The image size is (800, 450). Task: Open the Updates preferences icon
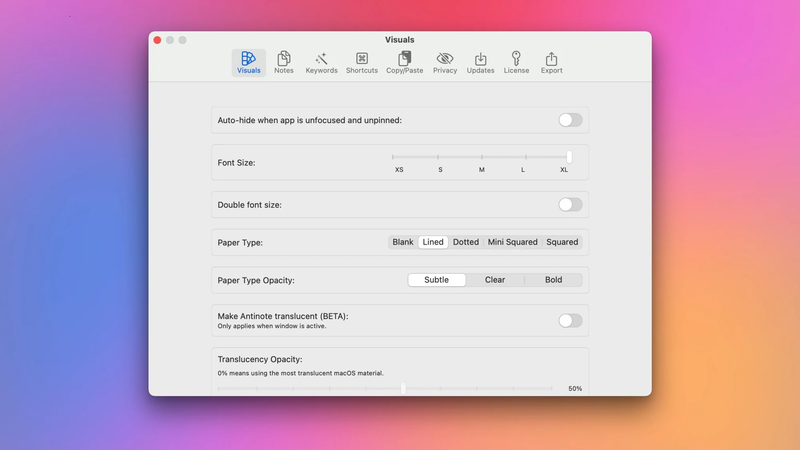480,62
